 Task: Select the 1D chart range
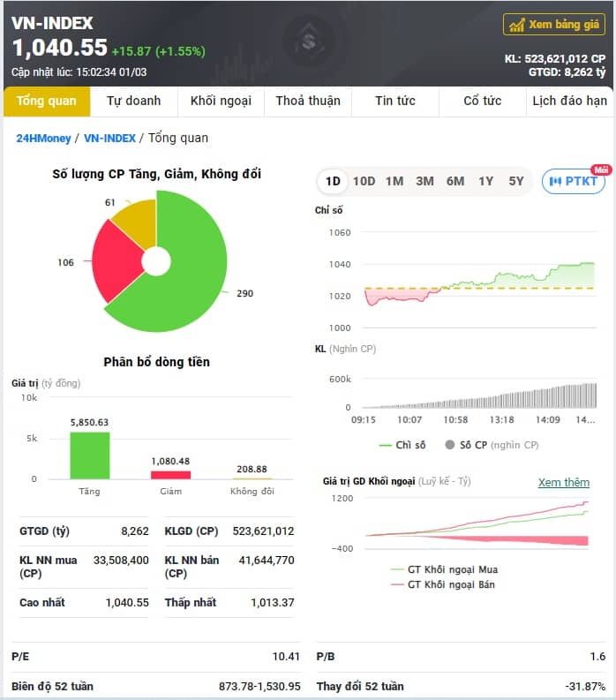(x=333, y=181)
